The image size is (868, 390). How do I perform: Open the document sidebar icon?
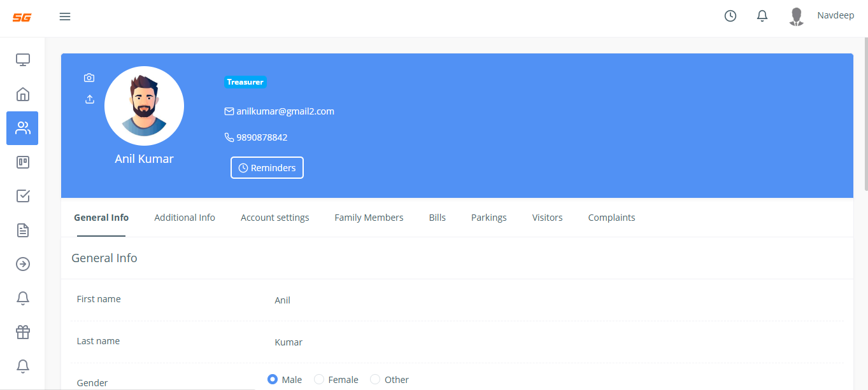pyautogui.click(x=23, y=230)
